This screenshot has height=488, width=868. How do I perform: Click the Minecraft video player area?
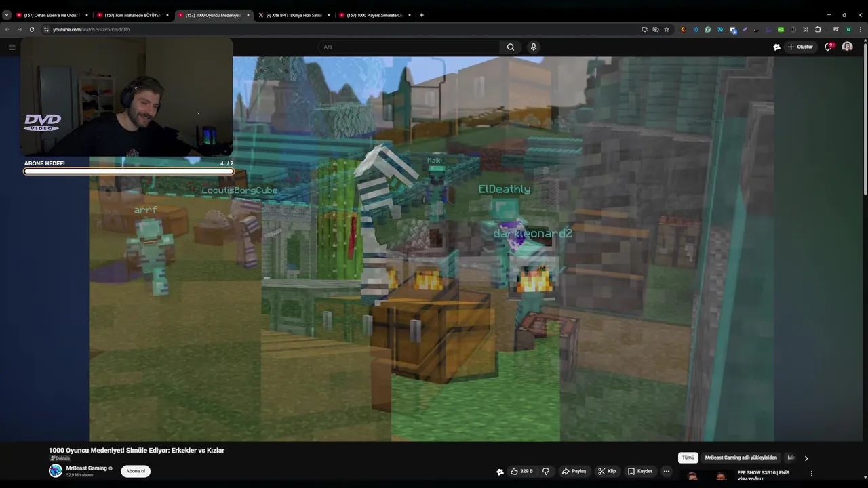(x=431, y=249)
